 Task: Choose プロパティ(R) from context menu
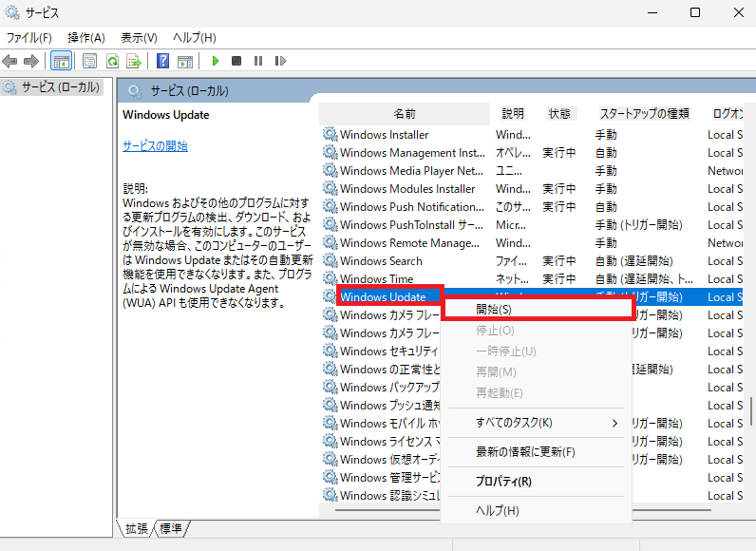[x=503, y=482]
